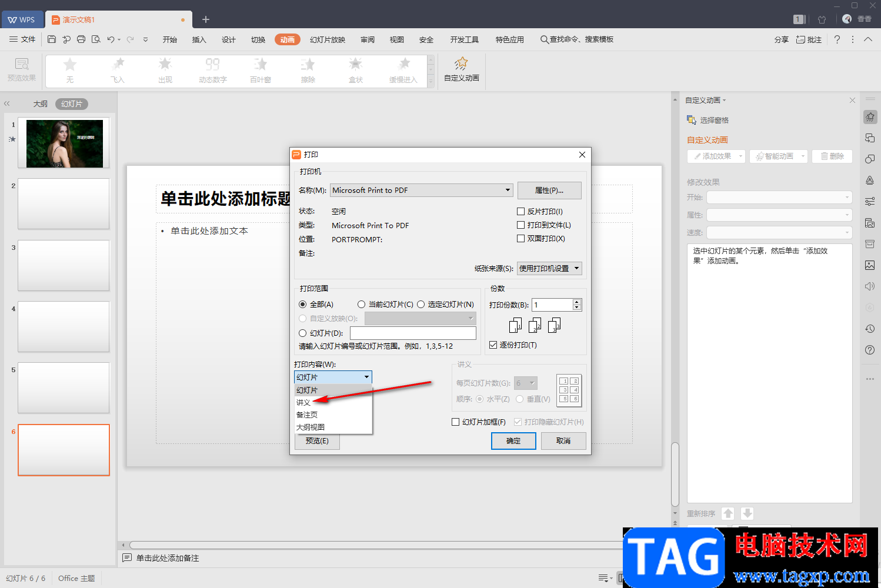The width and height of the screenshot is (881, 588).
Task: Increase print copies with the up spinner
Action: (577, 302)
